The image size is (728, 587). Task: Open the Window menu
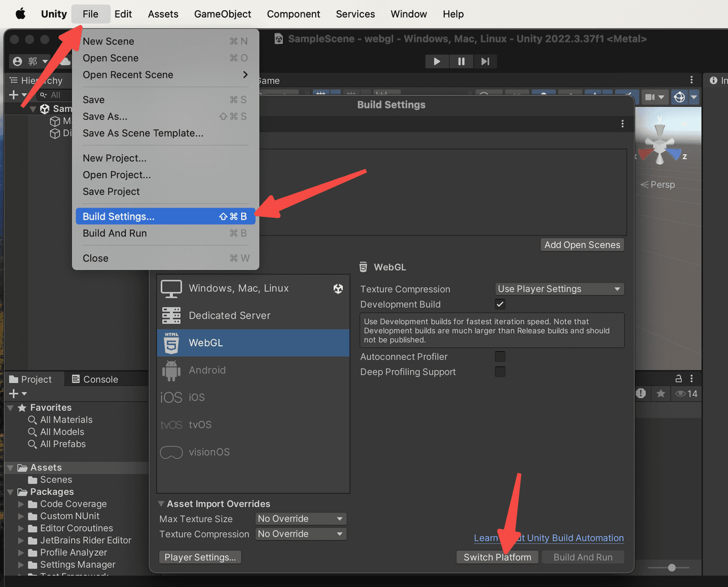pyautogui.click(x=408, y=14)
